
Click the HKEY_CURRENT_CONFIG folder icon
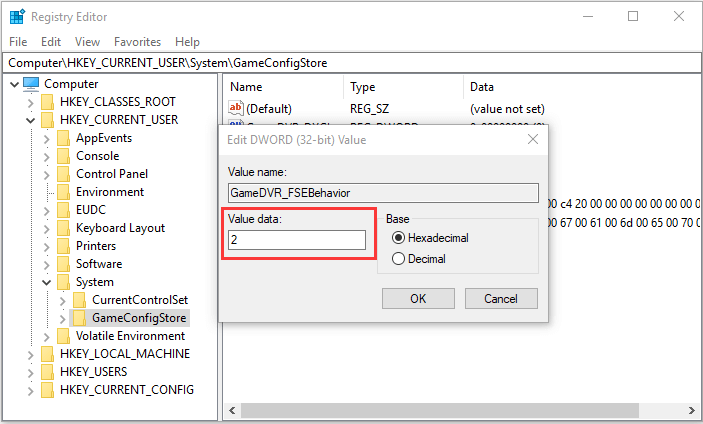(x=48, y=390)
